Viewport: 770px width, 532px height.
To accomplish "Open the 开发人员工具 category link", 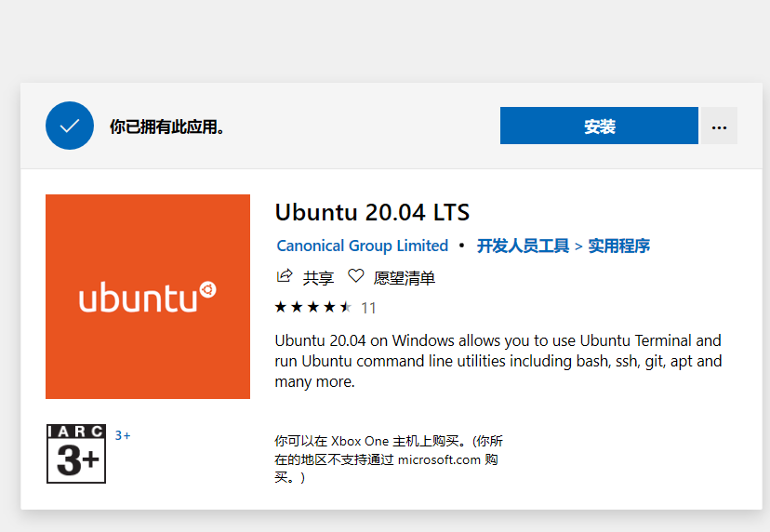I will pos(523,246).
